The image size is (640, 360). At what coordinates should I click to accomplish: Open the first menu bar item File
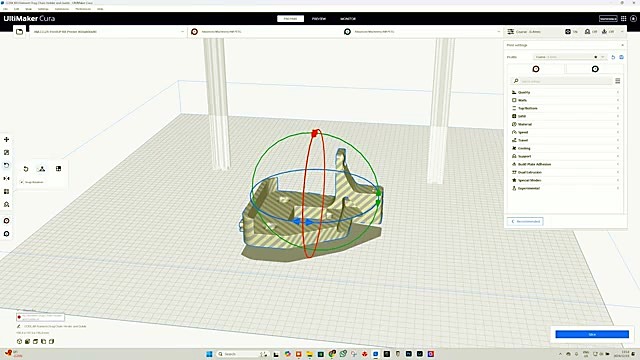click(5, 9)
